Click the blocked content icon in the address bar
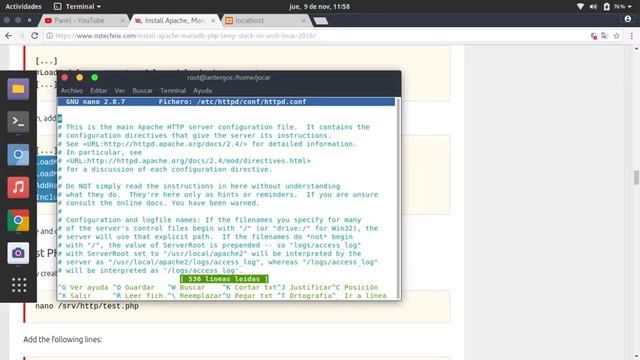This screenshot has width=640, height=360. [x=594, y=36]
